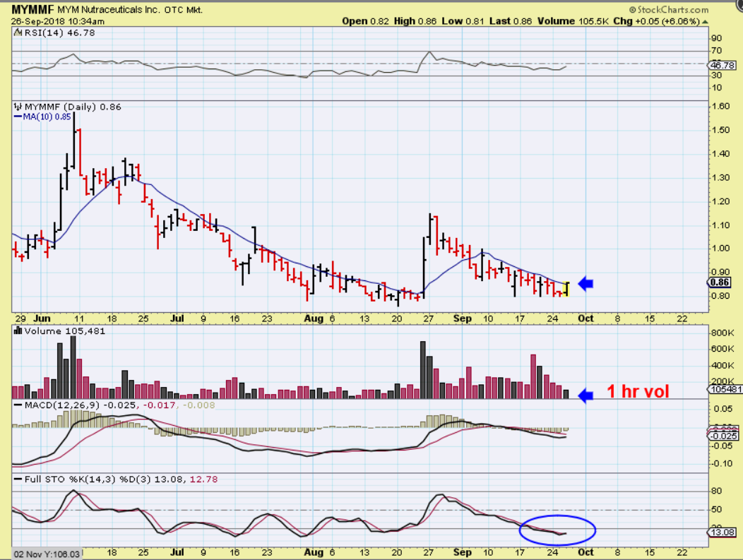Click Sep on the price chart date axis
The image size is (743, 560).
coord(462,318)
